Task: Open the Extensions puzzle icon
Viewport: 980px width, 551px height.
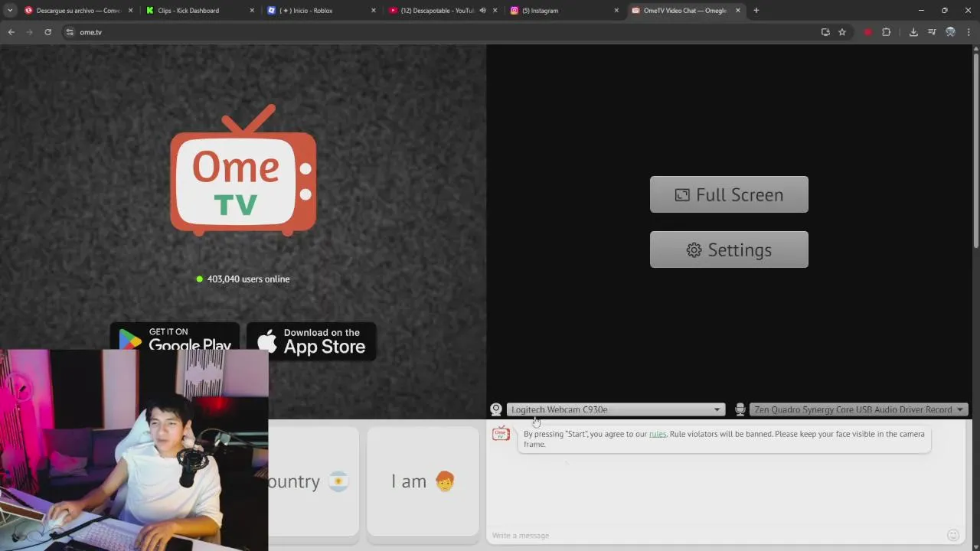Action: click(887, 32)
